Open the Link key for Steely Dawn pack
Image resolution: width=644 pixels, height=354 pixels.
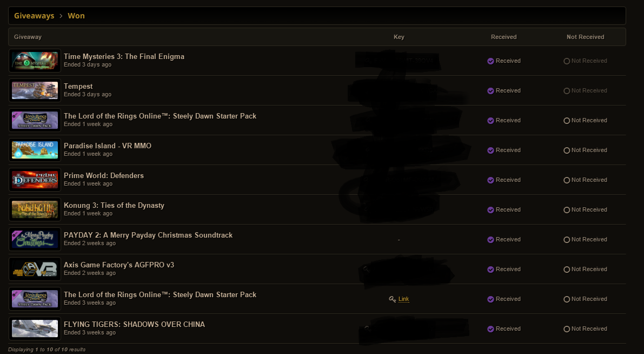tap(404, 299)
